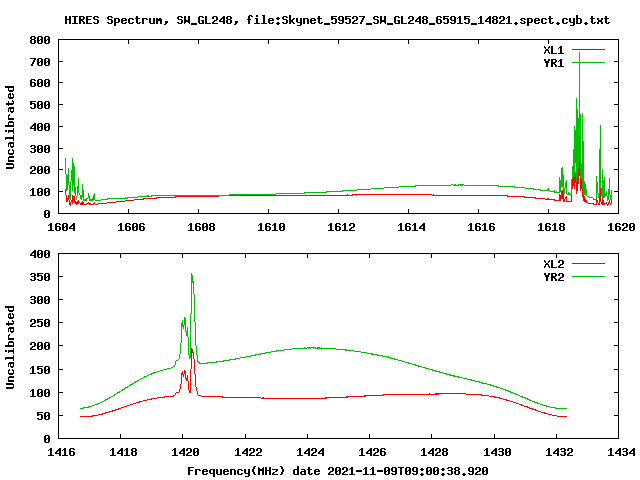The image size is (640, 480).
Task: Click the 1428 frequency tick label
Action: (434, 452)
